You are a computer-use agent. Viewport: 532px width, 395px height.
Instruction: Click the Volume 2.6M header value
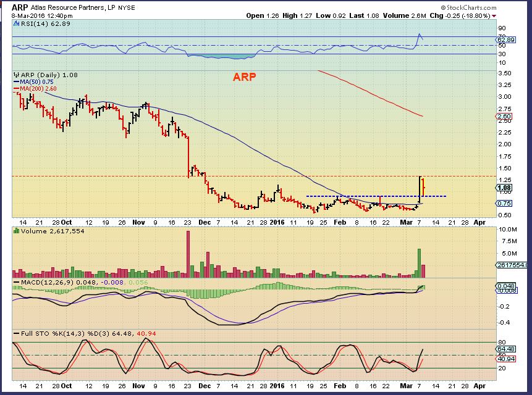(x=405, y=15)
